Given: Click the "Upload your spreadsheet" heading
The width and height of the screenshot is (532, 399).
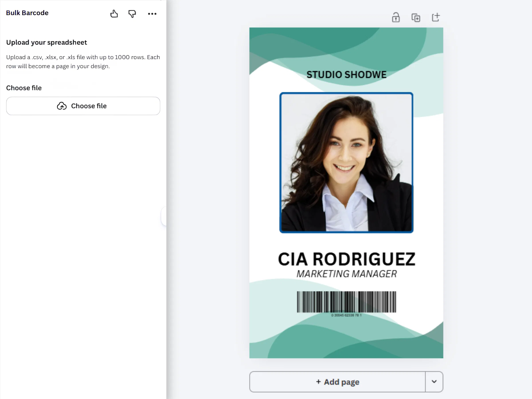Looking at the screenshot, I should click(47, 43).
